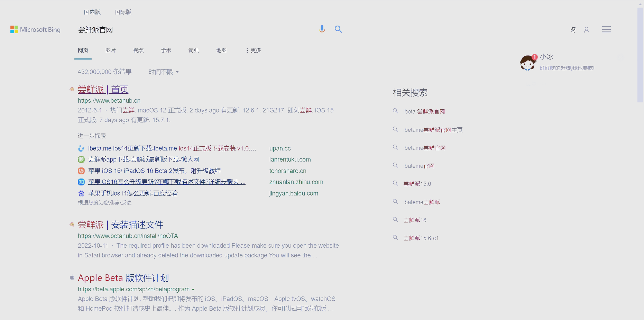Click related search ibetame尝鲜派官网主页

click(x=433, y=130)
